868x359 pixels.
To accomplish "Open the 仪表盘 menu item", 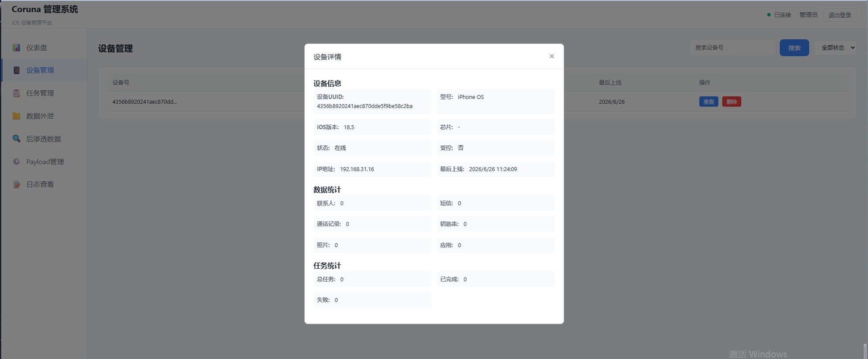I will [x=45, y=48].
